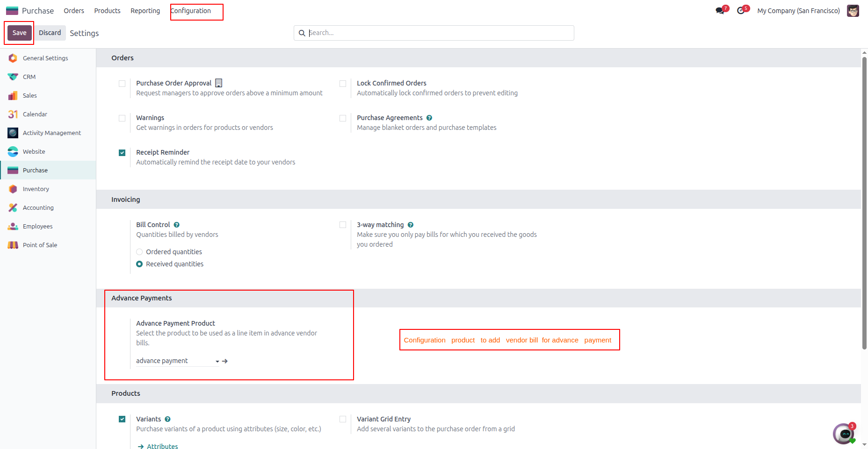Image resolution: width=868 pixels, height=449 pixels.
Task: Open the conversations chat icon
Action: click(x=720, y=11)
